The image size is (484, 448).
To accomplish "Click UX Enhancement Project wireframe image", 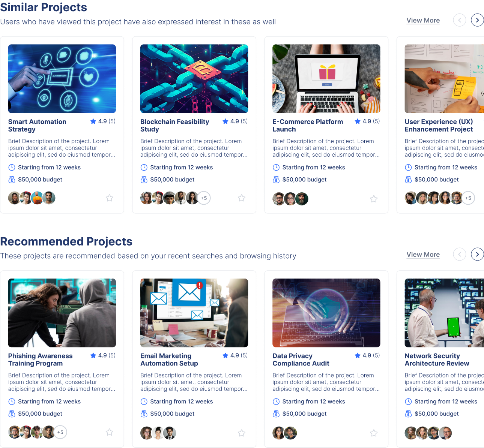I will [444, 79].
